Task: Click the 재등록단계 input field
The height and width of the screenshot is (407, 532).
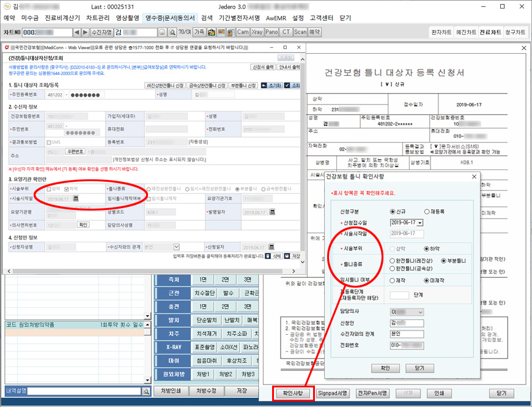Action: (x=399, y=295)
